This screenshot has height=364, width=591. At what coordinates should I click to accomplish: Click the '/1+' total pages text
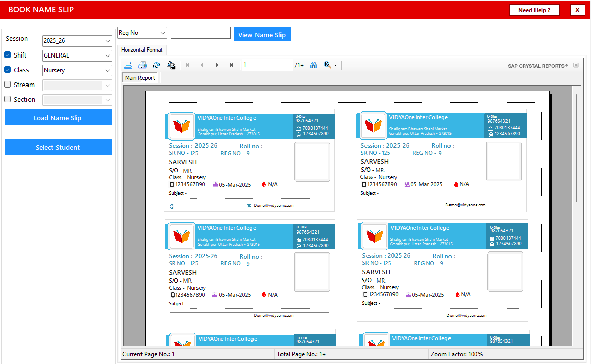pyautogui.click(x=299, y=65)
